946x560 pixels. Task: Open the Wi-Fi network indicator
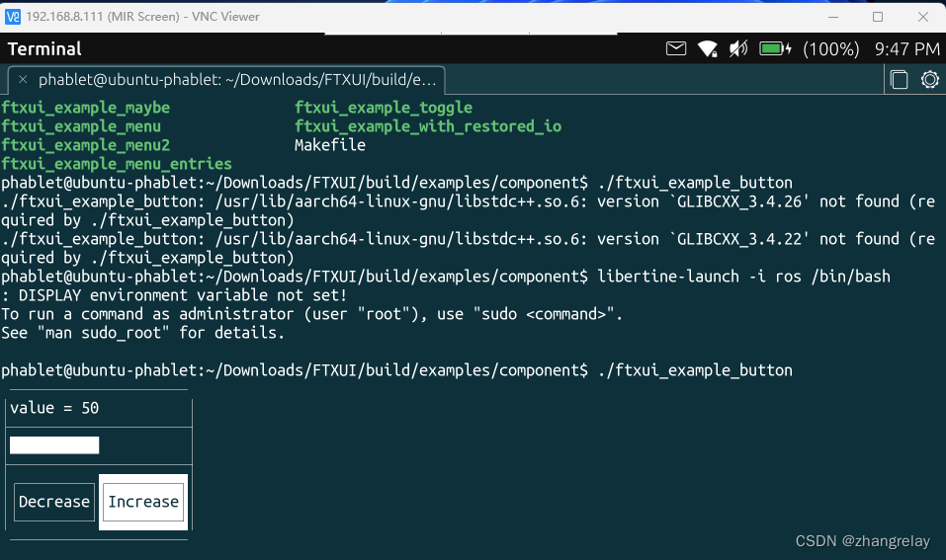707,48
